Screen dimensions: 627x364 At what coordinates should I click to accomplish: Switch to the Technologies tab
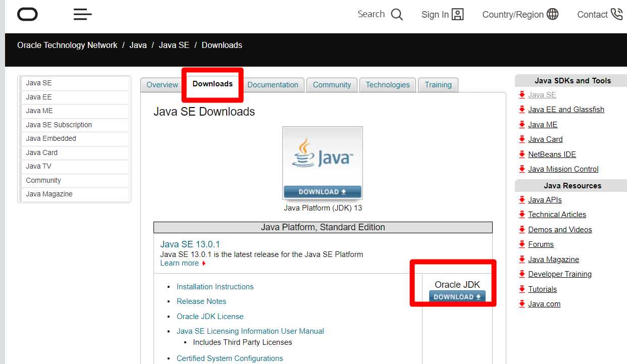[x=388, y=85]
